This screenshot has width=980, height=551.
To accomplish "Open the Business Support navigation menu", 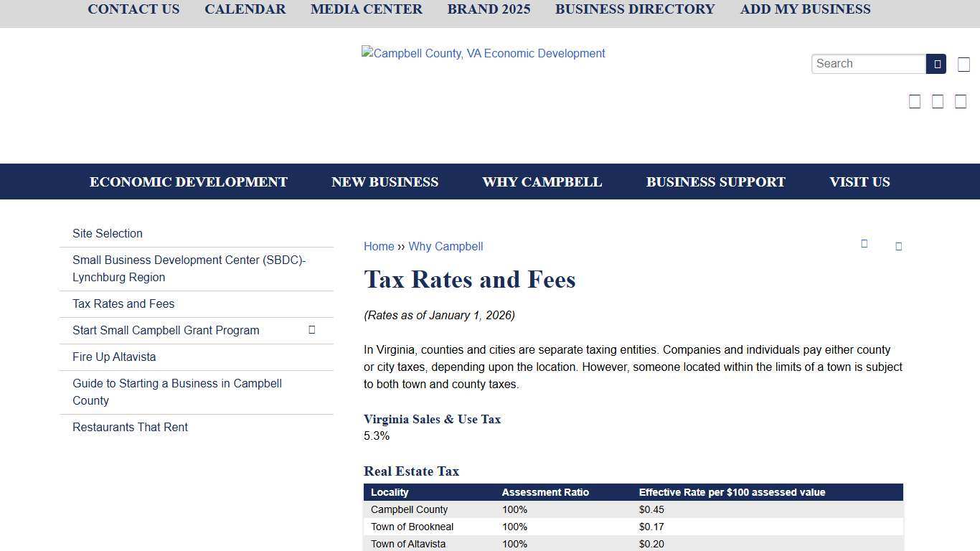I will point(715,182).
